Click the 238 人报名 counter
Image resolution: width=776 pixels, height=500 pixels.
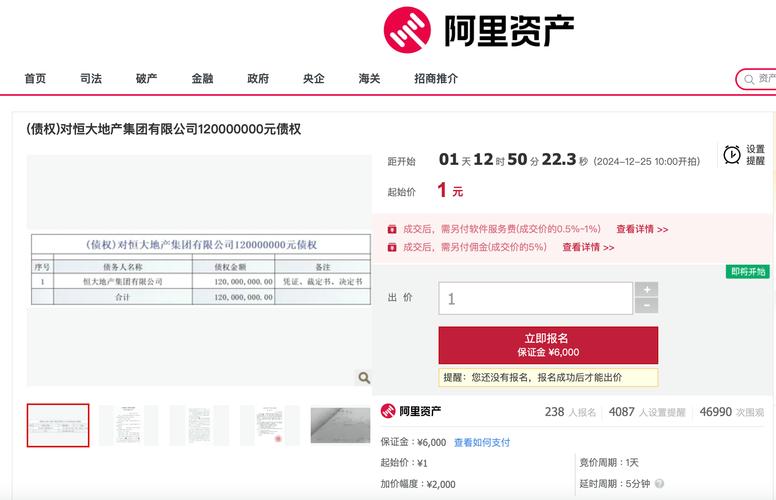click(x=570, y=412)
